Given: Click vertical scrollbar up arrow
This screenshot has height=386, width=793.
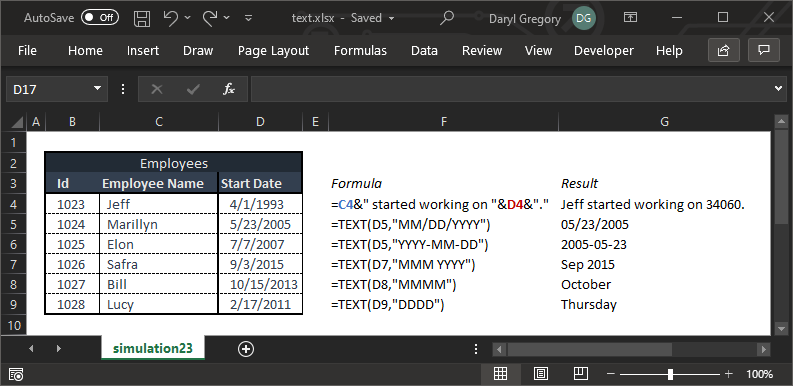Looking at the screenshot, I should pyautogui.click(x=782, y=122).
